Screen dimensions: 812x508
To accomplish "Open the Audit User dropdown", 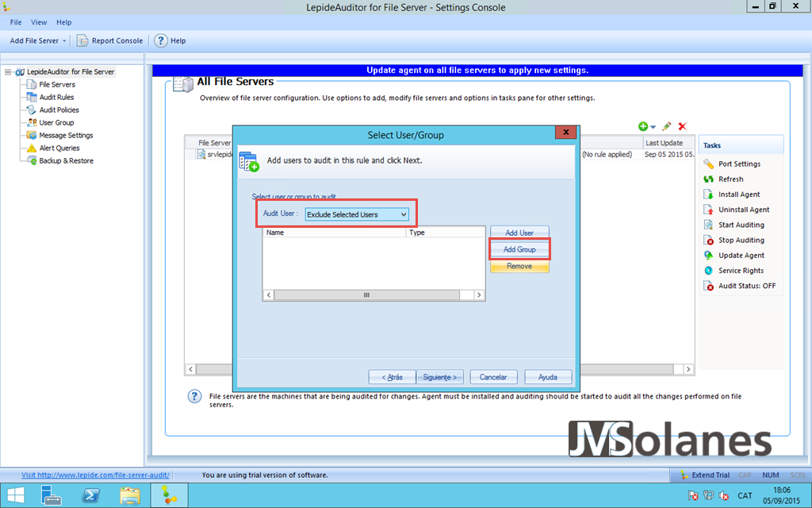I will click(356, 214).
